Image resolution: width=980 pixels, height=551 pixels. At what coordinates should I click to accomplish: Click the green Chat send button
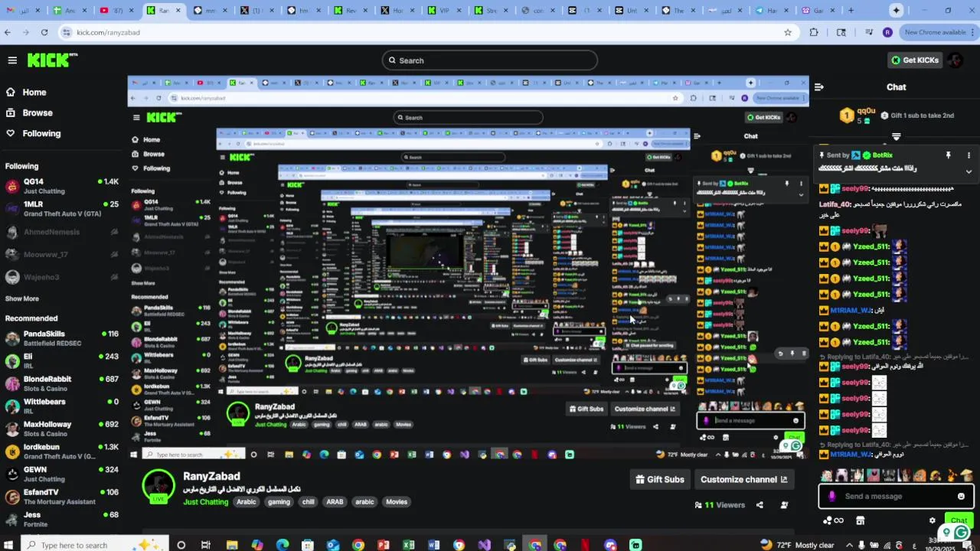click(x=959, y=520)
